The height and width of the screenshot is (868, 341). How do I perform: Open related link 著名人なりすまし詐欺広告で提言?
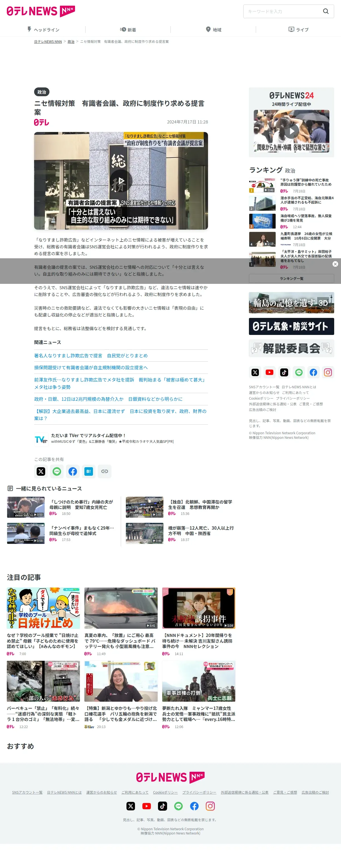pos(91,355)
